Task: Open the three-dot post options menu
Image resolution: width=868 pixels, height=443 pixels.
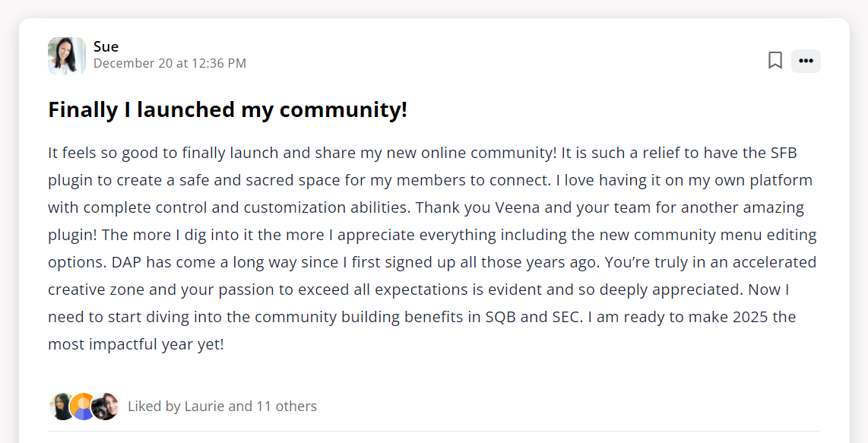Action: tap(806, 61)
